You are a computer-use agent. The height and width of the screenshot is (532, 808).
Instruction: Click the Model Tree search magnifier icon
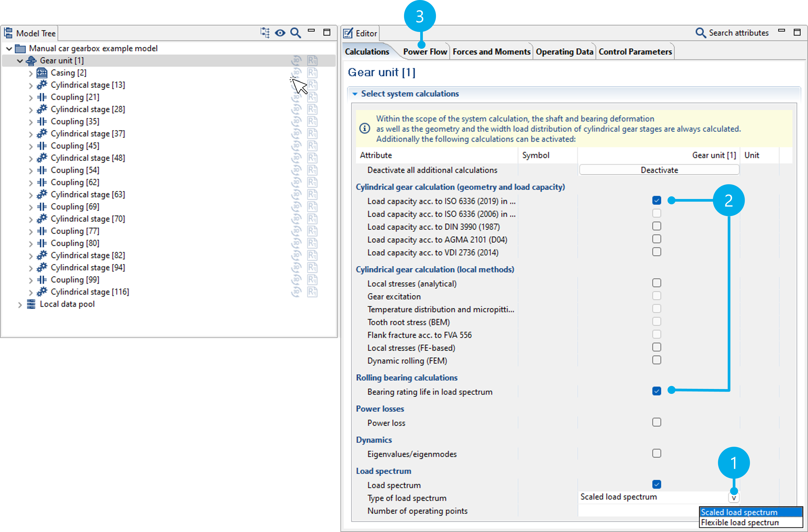pos(295,33)
